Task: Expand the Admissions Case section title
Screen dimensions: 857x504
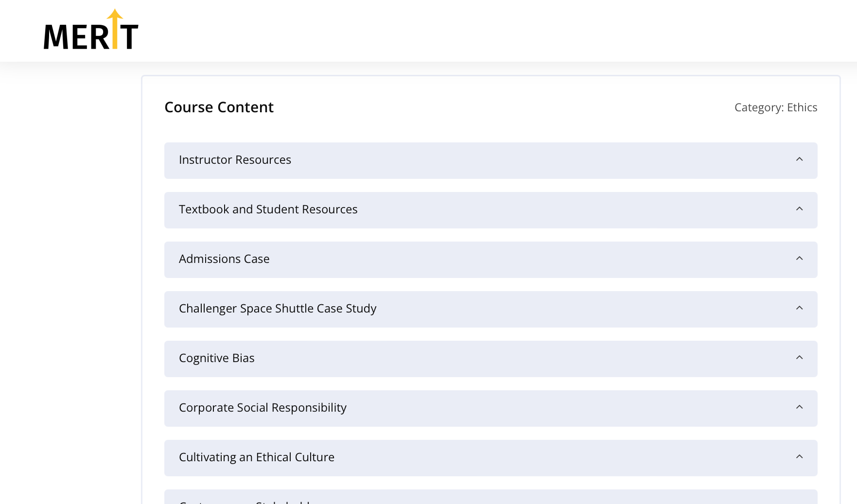Action: pyautogui.click(x=224, y=259)
